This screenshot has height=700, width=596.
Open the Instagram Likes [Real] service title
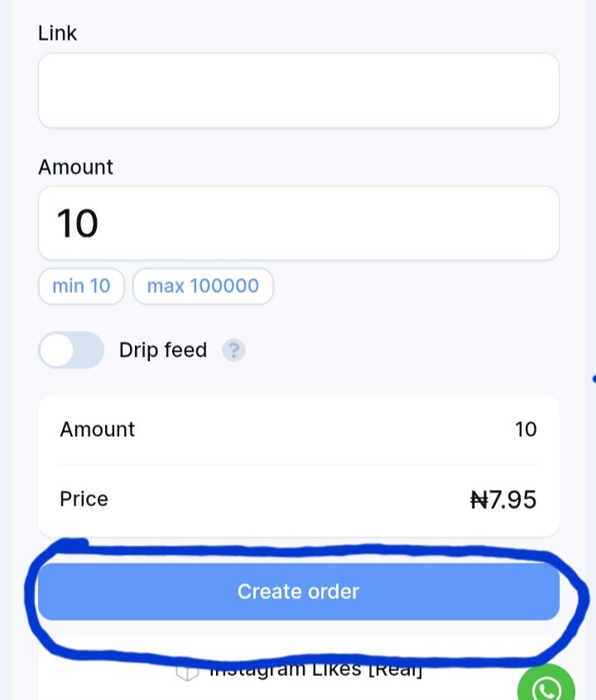(x=316, y=669)
